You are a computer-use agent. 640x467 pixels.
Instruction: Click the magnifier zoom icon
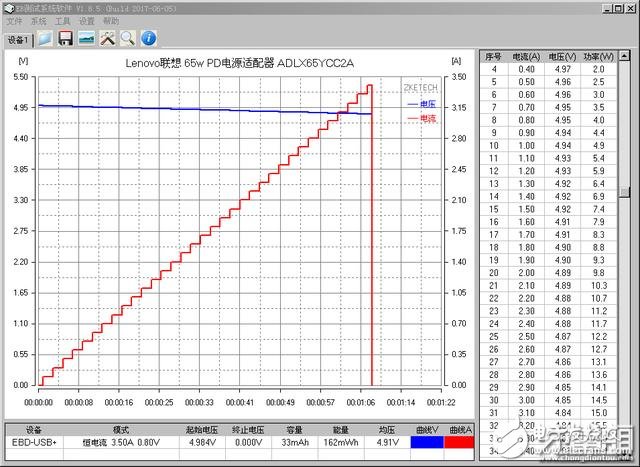[128, 39]
